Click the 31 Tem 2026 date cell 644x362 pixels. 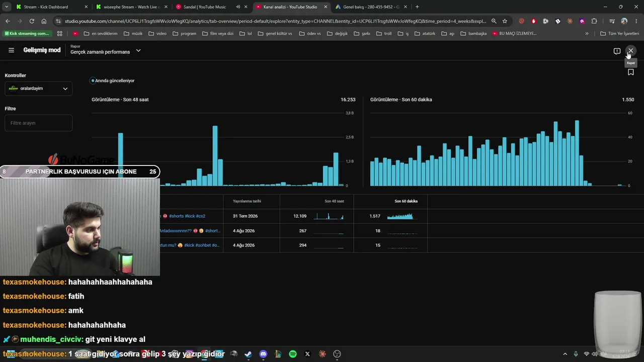(x=245, y=216)
